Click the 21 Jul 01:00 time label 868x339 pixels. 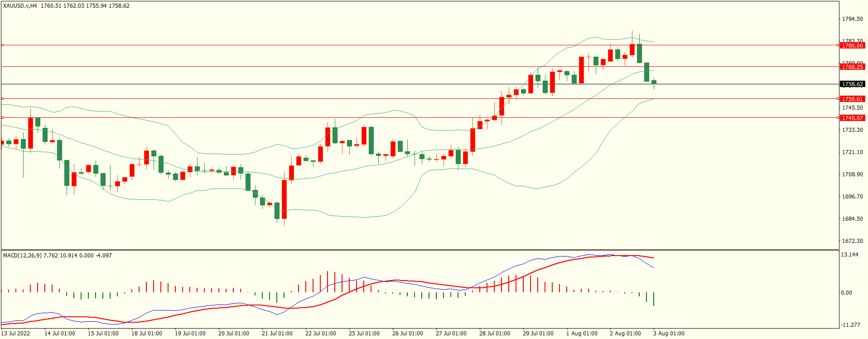(277, 334)
